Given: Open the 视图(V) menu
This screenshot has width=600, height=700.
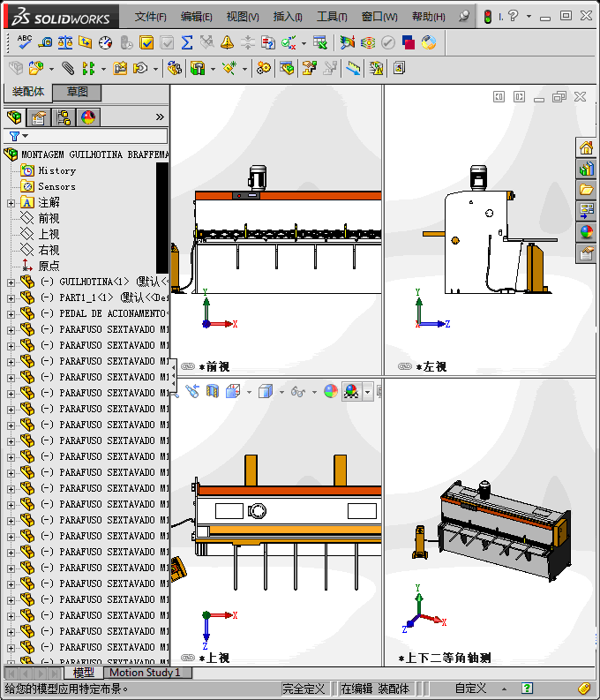Looking at the screenshot, I should (243, 17).
